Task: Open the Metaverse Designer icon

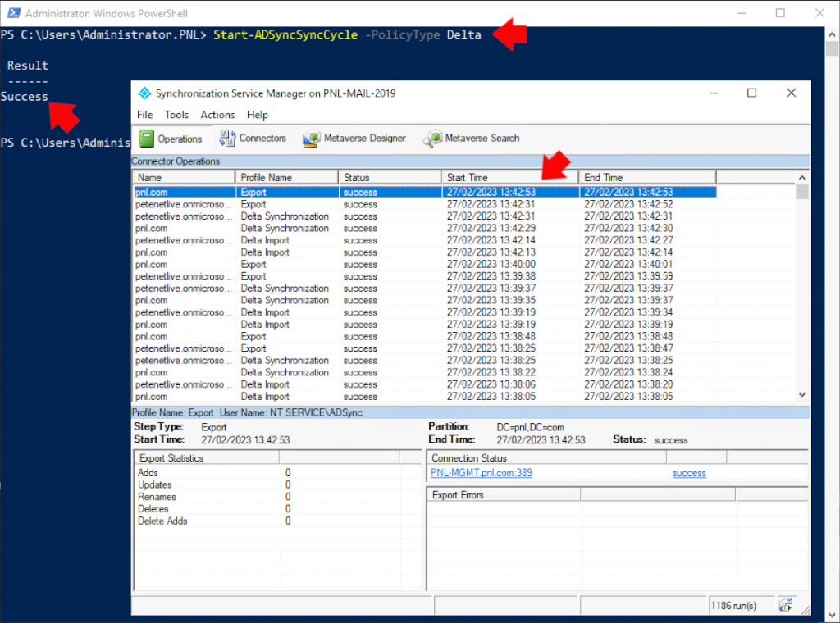Action: tap(311, 139)
